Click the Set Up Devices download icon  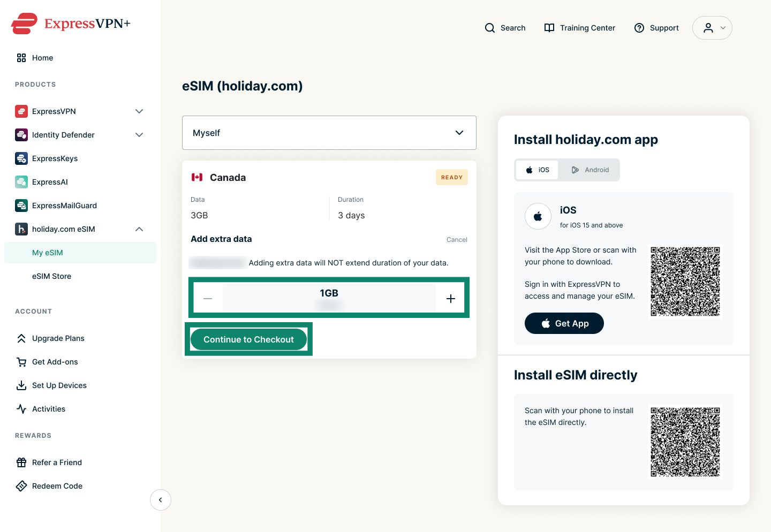[21, 385]
